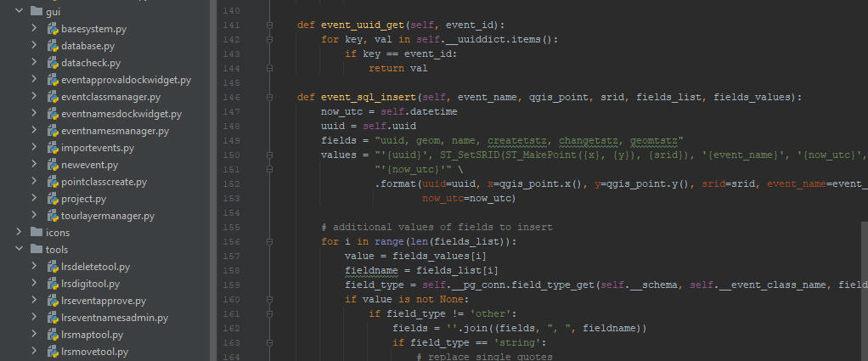
Task: Click the gui folder icon
Action: pos(36,12)
